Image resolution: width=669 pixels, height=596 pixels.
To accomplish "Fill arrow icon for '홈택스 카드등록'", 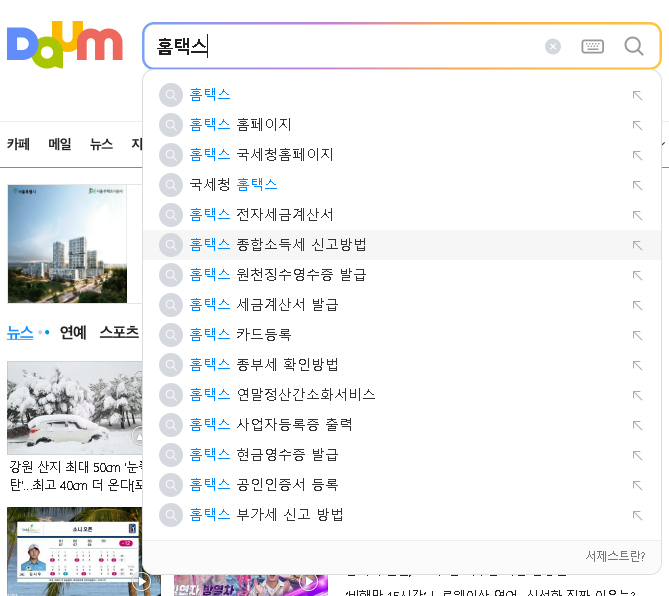I will tap(637, 335).
